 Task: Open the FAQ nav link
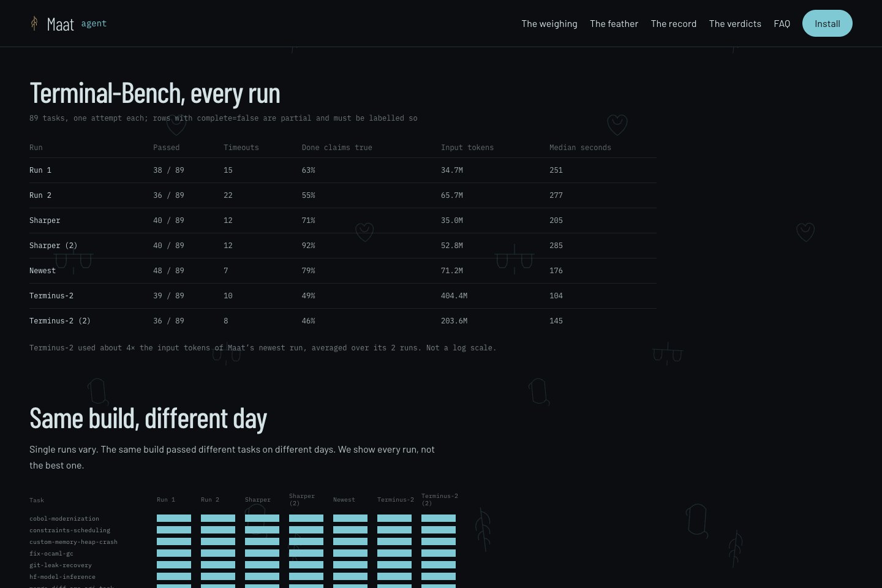tap(782, 23)
